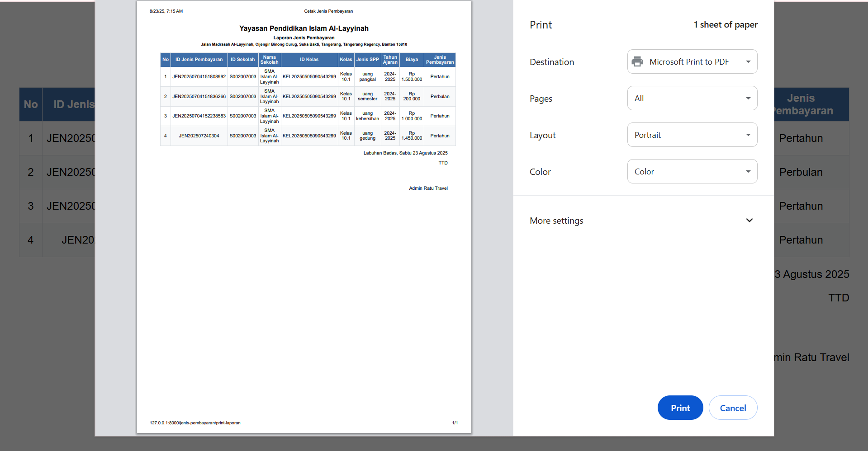Viewport: 868px width, 451px height.
Task: Click the '1 sheet of paper' summary text
Action: [725, 25]
